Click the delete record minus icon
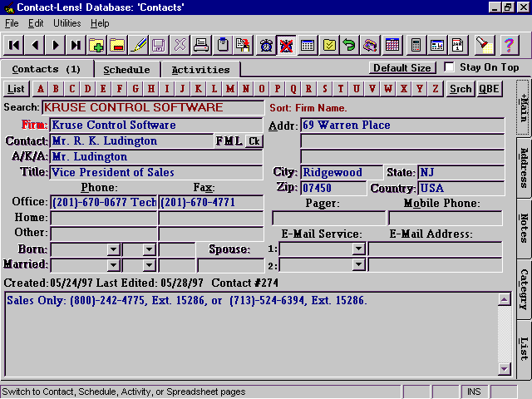 (118, 45)
